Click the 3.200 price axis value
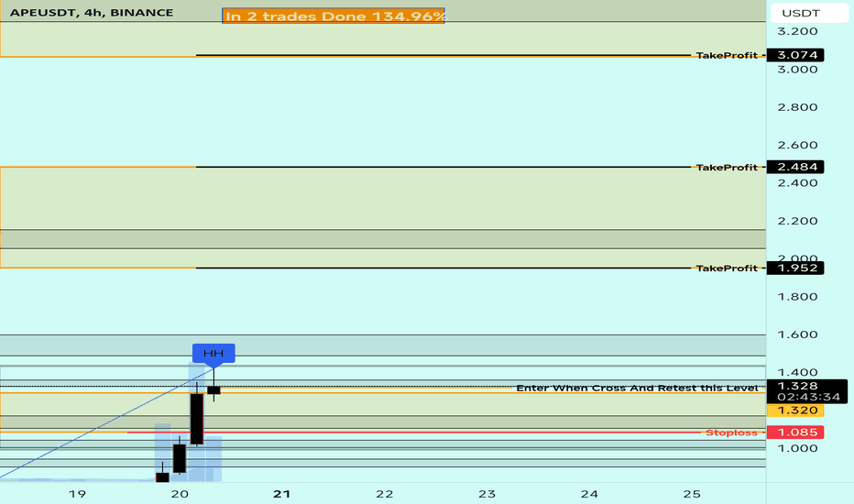 point(797,31)
